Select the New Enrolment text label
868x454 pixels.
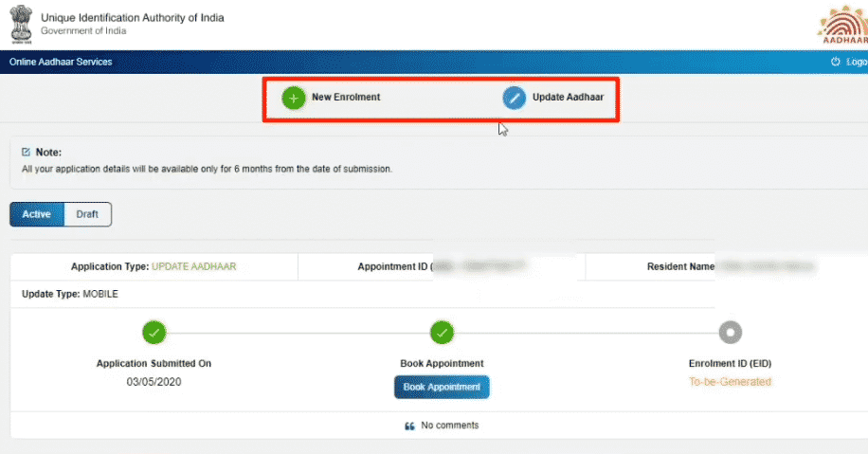point(345,98)
